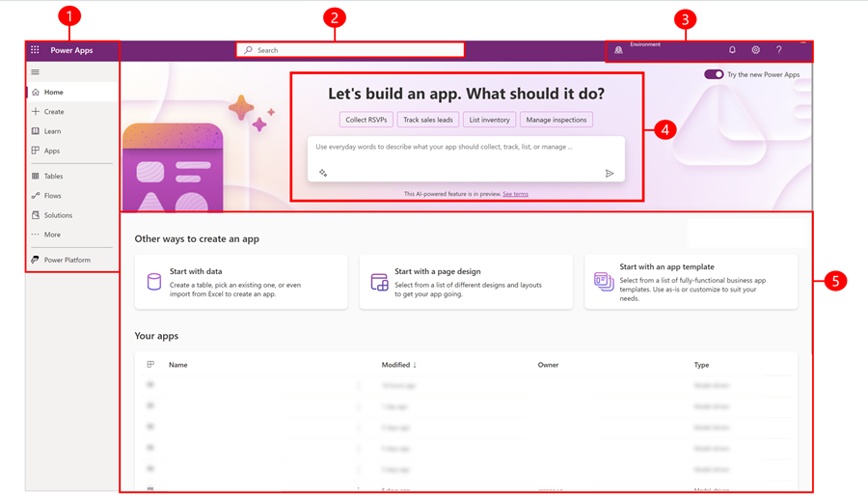Click the Start with a page design card
The image size is (868, 498).
466,282
